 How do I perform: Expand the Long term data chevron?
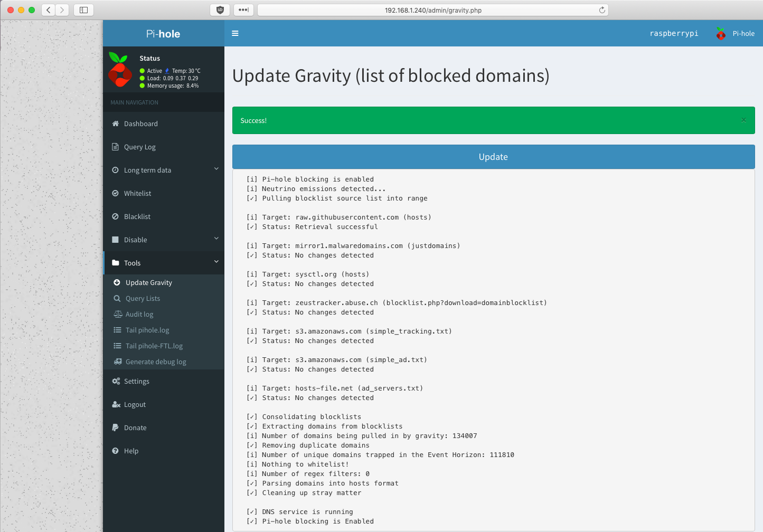(x=216, y=169)
